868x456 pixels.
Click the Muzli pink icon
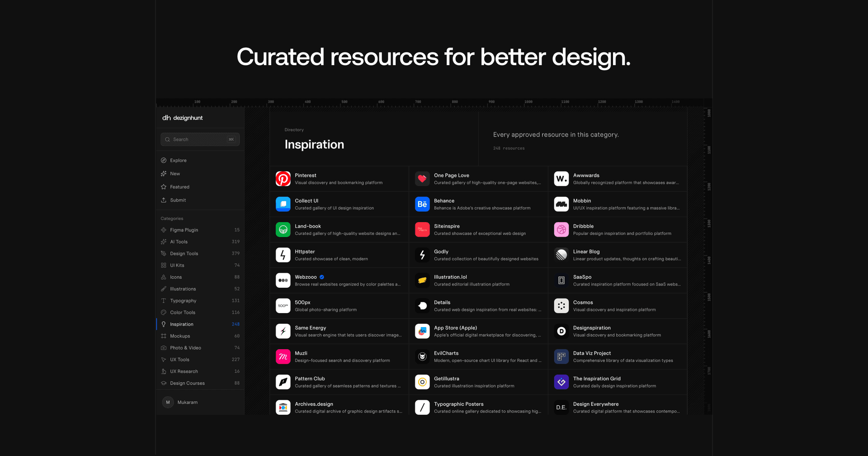tap(283, 356)
